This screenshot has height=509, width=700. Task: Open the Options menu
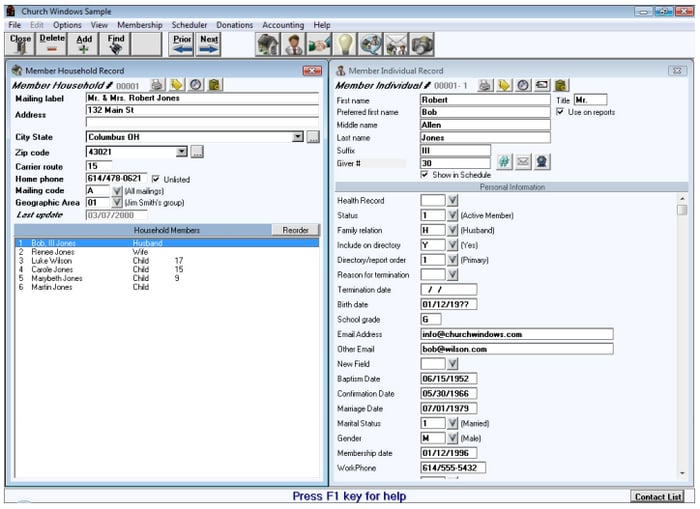point(67,25)
